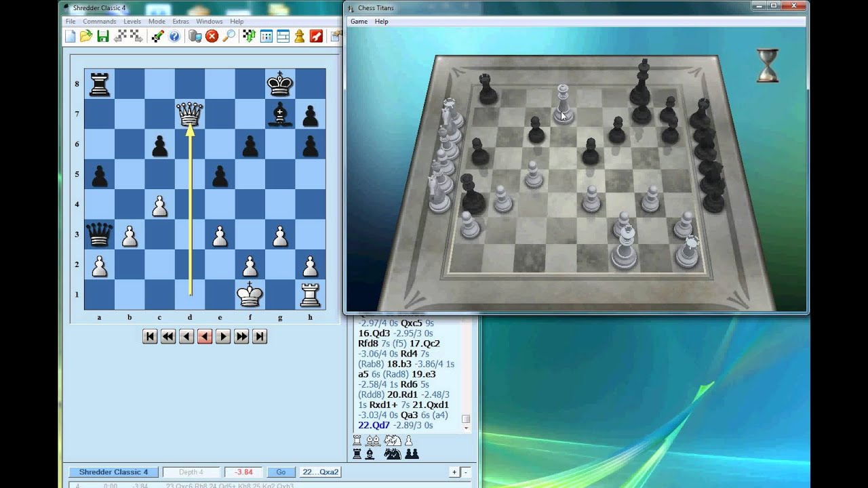868x488 pixels.
Task: Select move 17.Qc2 in notation list
Action: (424, 343)
